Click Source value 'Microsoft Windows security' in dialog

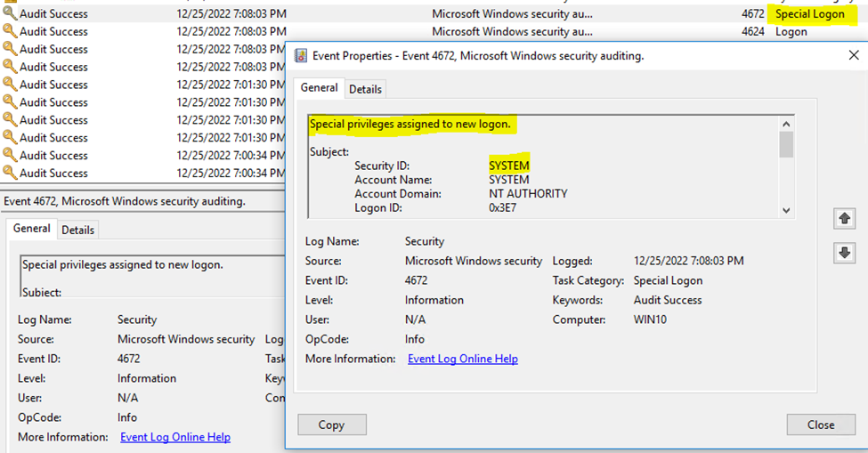tap(474, 261)
